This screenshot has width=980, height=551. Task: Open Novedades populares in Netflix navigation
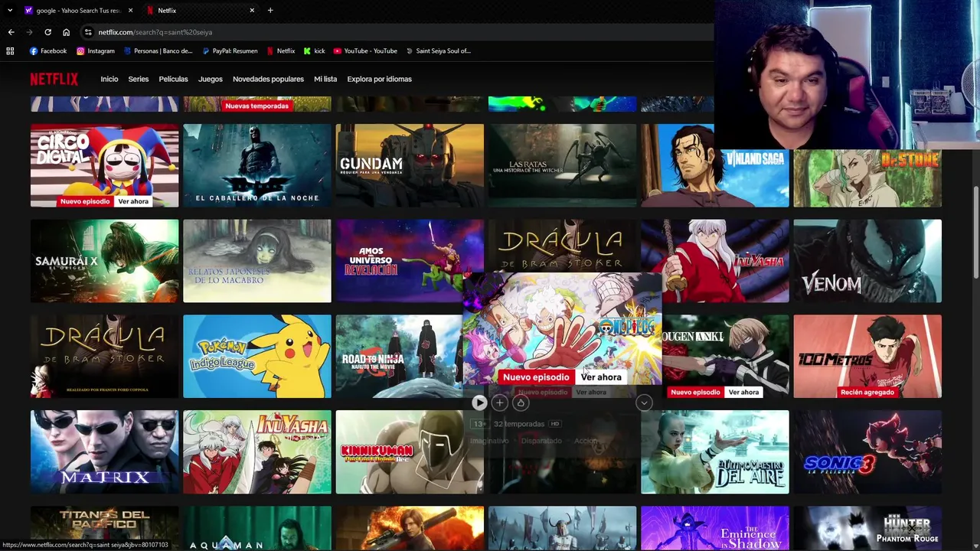268,79
